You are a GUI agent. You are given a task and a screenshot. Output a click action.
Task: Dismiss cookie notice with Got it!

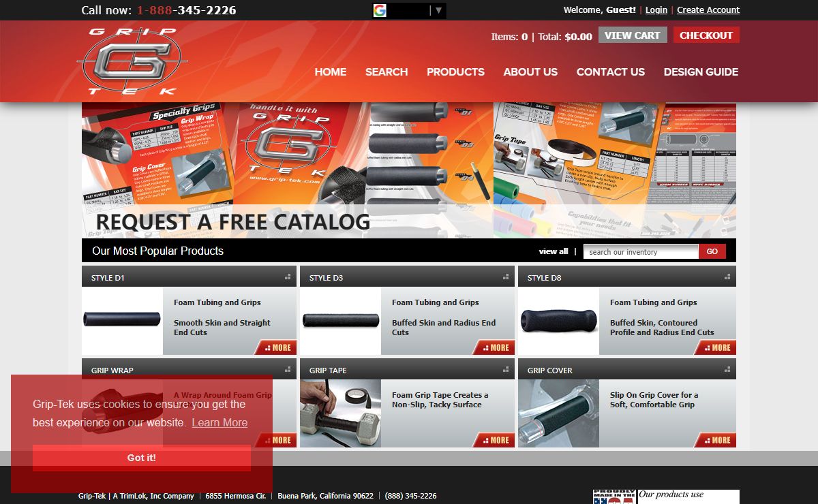(x=142, y=458)
